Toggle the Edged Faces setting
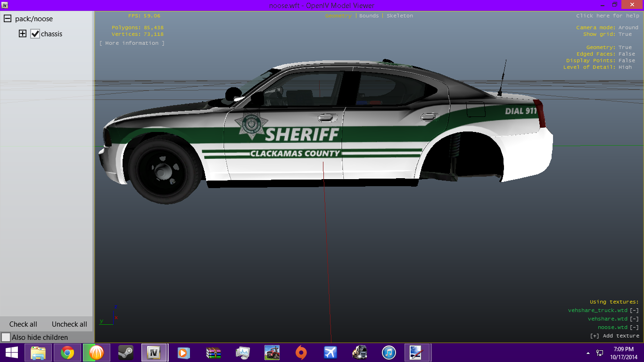The width and height of the screenshot is (644, 362). (x=627, y=54)
